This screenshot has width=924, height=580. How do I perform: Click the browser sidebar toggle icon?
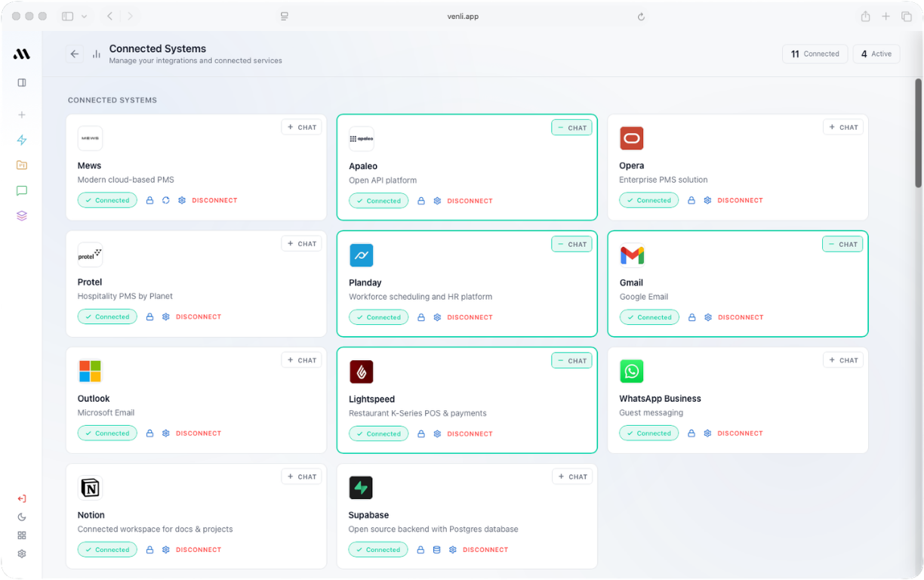[x=67, y=17]
